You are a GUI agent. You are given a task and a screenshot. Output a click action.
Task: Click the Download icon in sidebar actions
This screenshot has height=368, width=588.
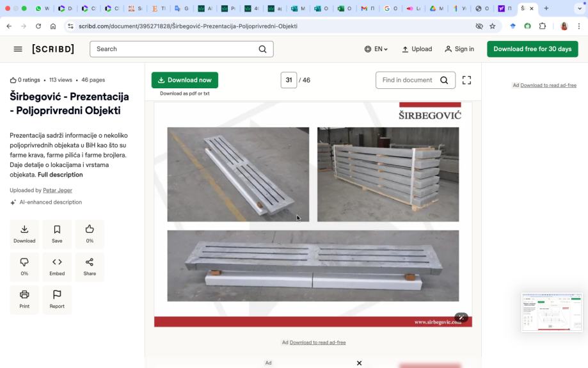(24, 234)
